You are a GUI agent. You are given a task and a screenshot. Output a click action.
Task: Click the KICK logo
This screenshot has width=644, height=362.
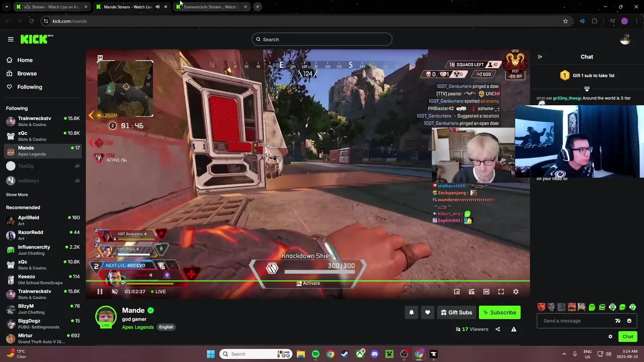(x=36, y=39)
